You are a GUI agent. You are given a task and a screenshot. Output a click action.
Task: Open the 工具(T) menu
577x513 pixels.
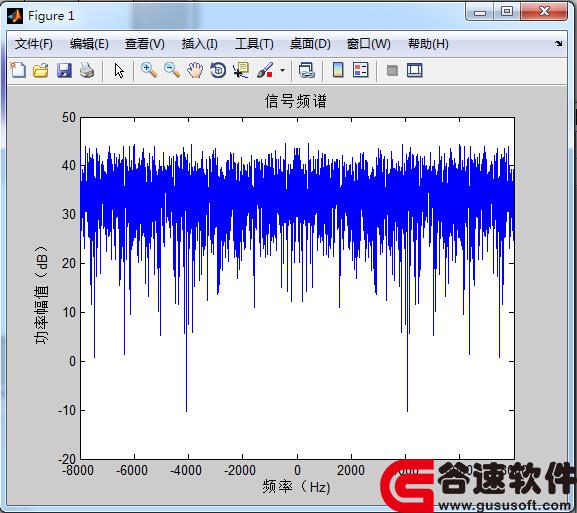pos(254,44)
